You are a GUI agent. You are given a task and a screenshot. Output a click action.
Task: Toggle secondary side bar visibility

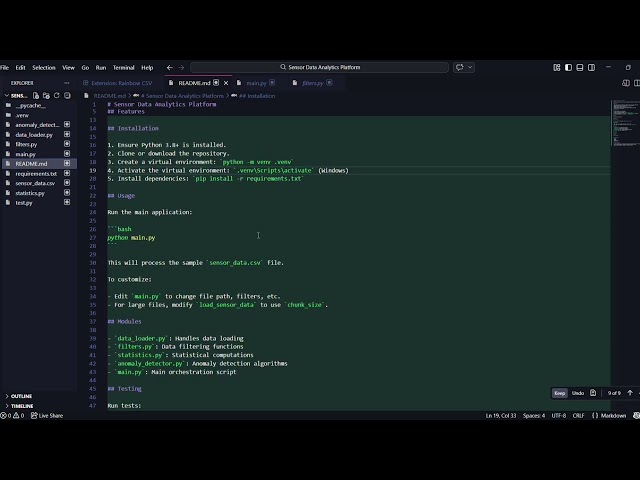[x=591, y=67]
